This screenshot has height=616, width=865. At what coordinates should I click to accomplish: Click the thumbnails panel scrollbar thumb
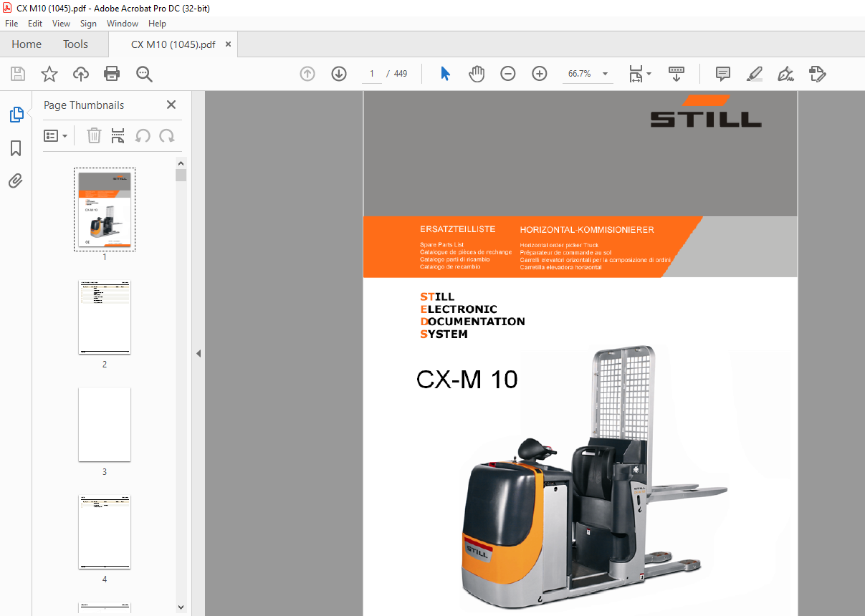[181, 175]
